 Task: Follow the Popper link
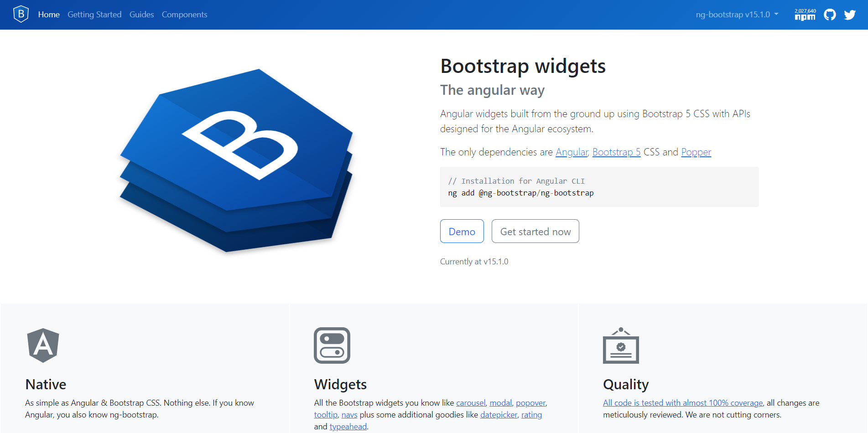tap(696, 152)
